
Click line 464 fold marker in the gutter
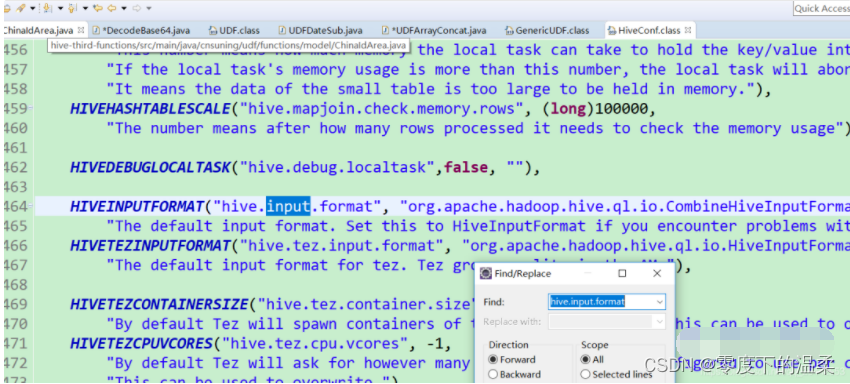[x=30, y=206]
